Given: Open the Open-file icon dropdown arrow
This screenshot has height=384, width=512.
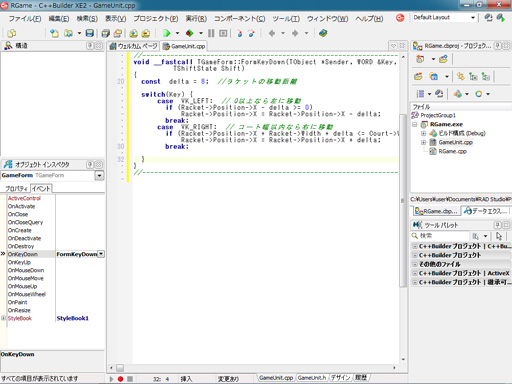Looking at the screenshot, I should tap(79, 33).
